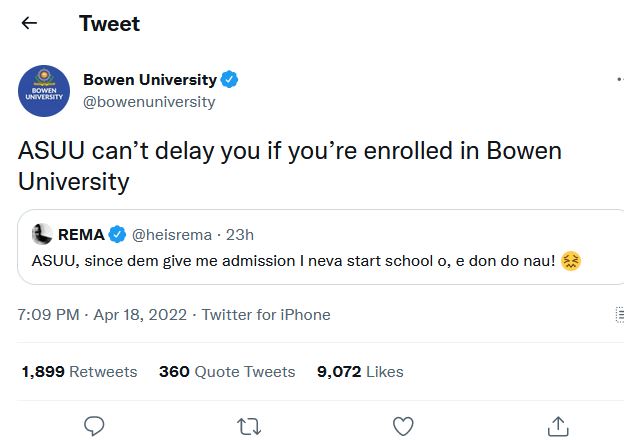The height and width of the screenshot is (440, 624).
Task: Click the retweet arrows icon
Action: pos(248,426)
